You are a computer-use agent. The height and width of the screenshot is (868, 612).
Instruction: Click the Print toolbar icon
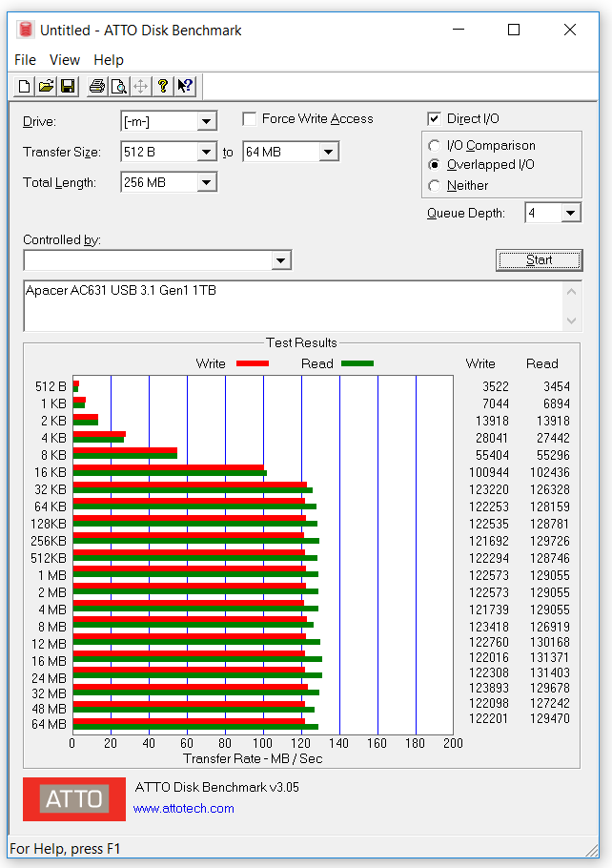coord(97,87)
